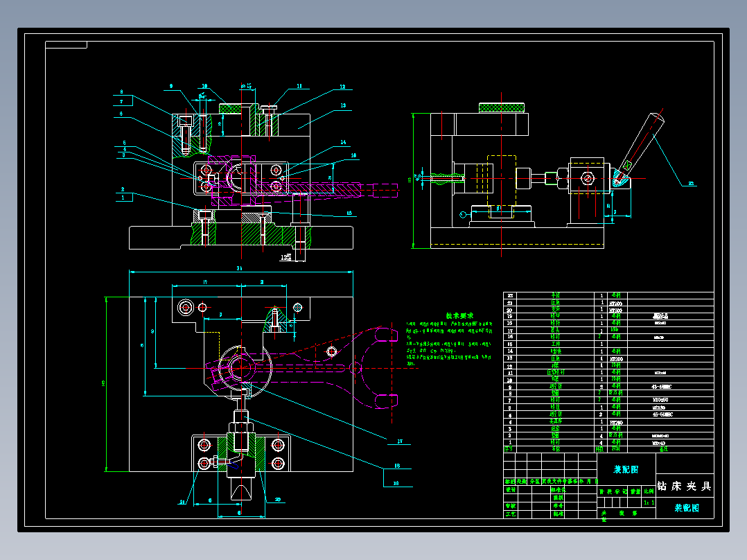Select balloon label 21 in plan view
This screenshot has height=560, width=747.
tap(182, 502)
